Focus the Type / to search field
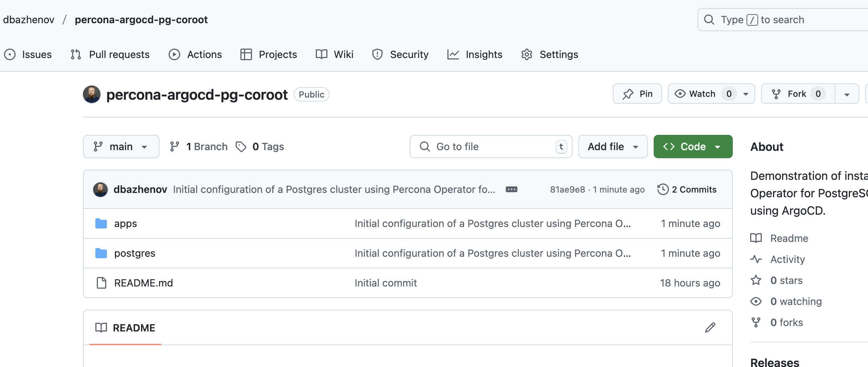 tap(783, 20)
